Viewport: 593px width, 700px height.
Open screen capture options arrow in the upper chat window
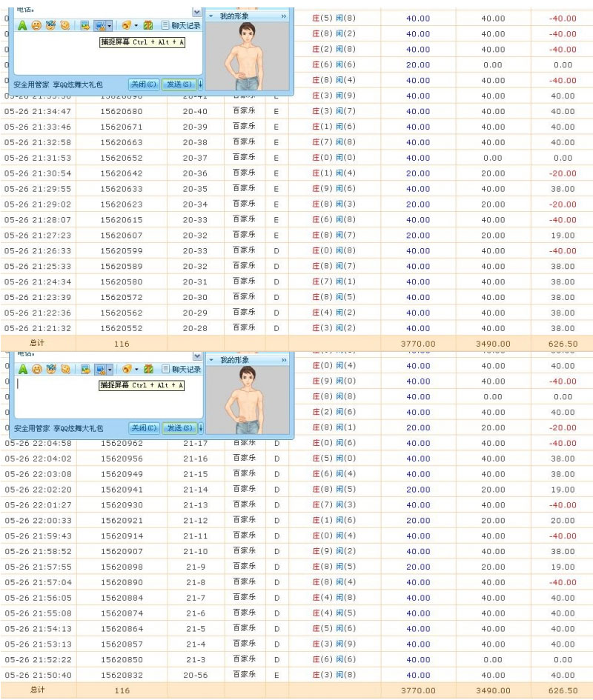(x=110, y=26)
